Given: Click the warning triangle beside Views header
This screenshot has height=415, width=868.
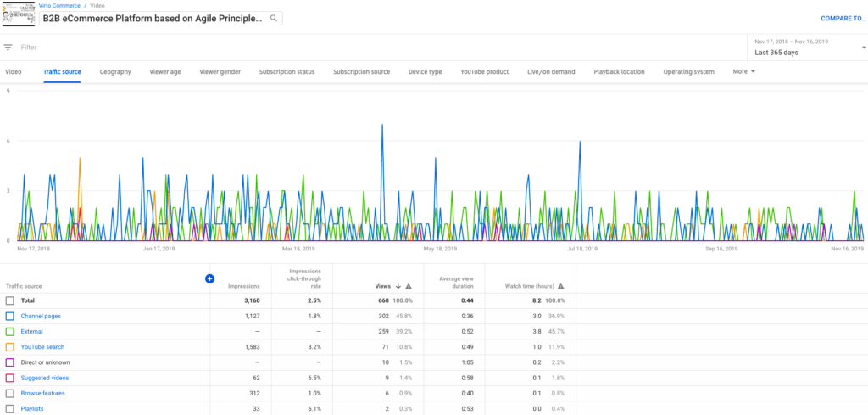Looking at the screenshot, I should point(409,287).
